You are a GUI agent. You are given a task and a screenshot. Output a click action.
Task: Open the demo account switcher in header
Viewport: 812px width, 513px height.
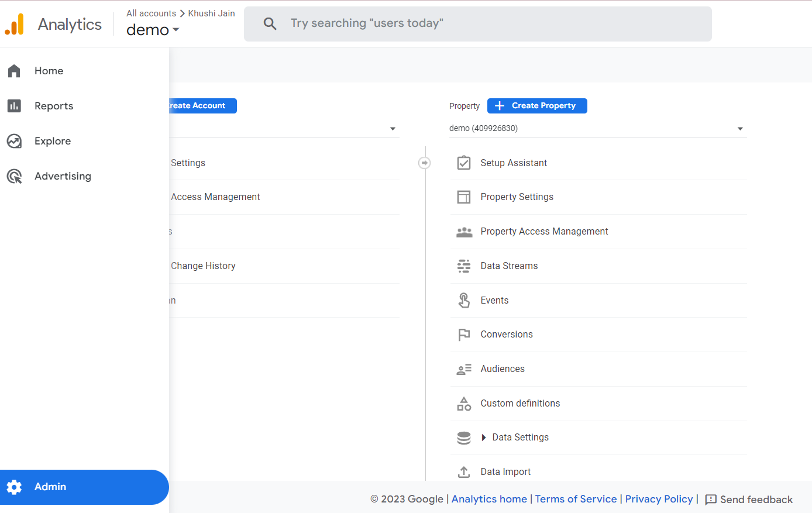point(153,30)
